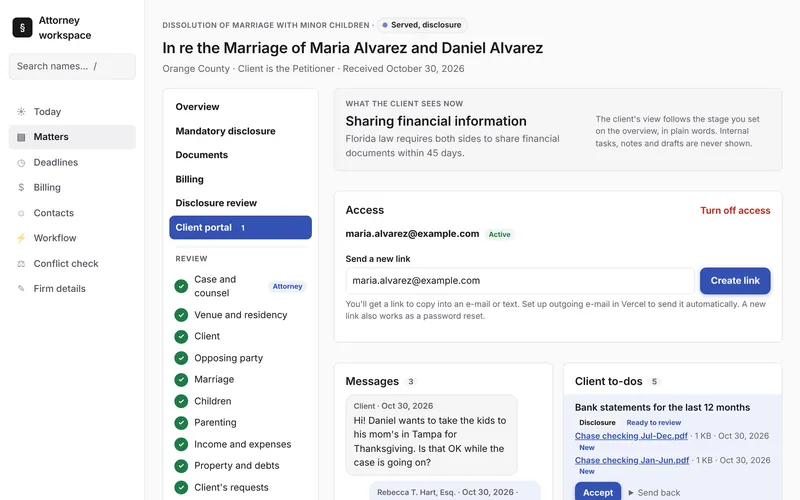
Task: Click the Matters icon in sidebar
Action: (x=21, y=137)
